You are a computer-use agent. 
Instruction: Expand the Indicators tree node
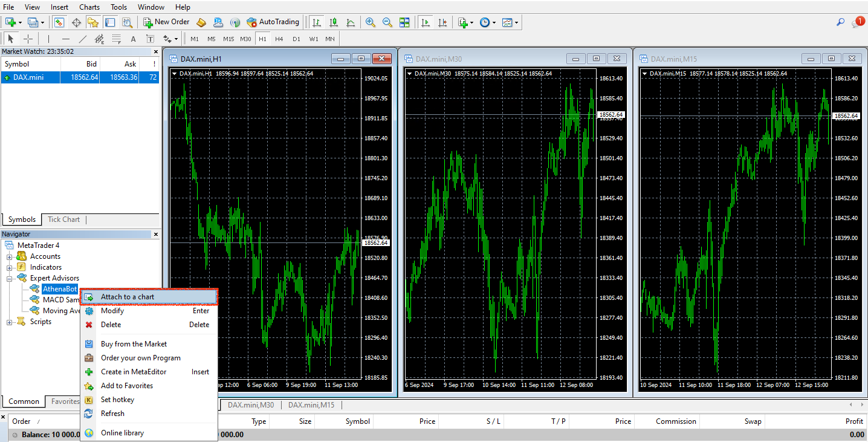[x=10, y=267]
